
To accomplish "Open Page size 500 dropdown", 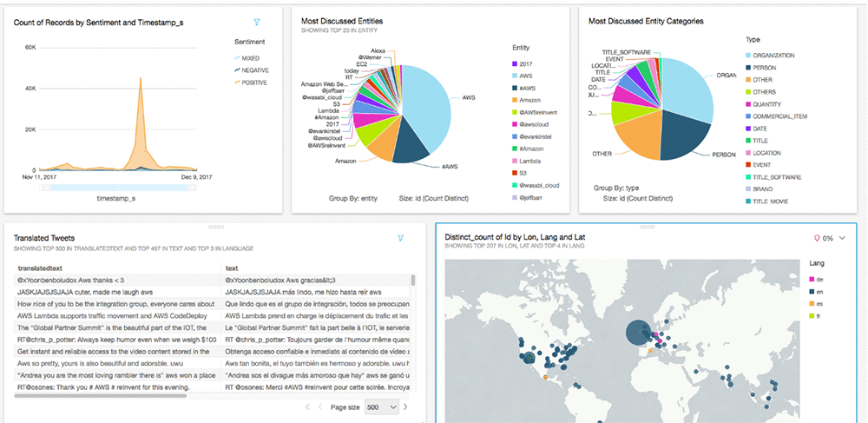I will [x=382, y=407].
